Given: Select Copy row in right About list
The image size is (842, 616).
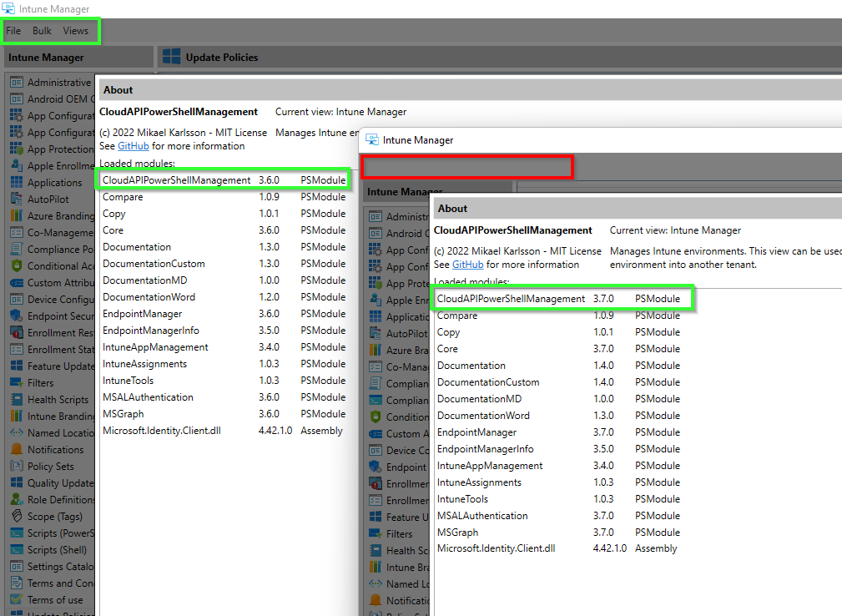Looking at the screenshot, I should [558, 332].
